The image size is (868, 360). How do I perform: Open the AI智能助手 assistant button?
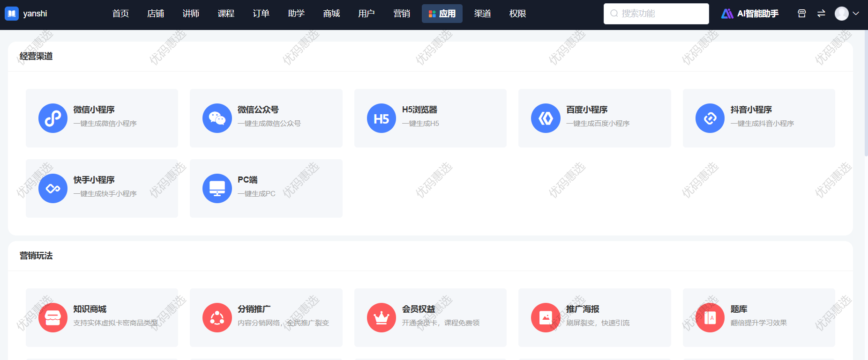(x=750, y=14)
